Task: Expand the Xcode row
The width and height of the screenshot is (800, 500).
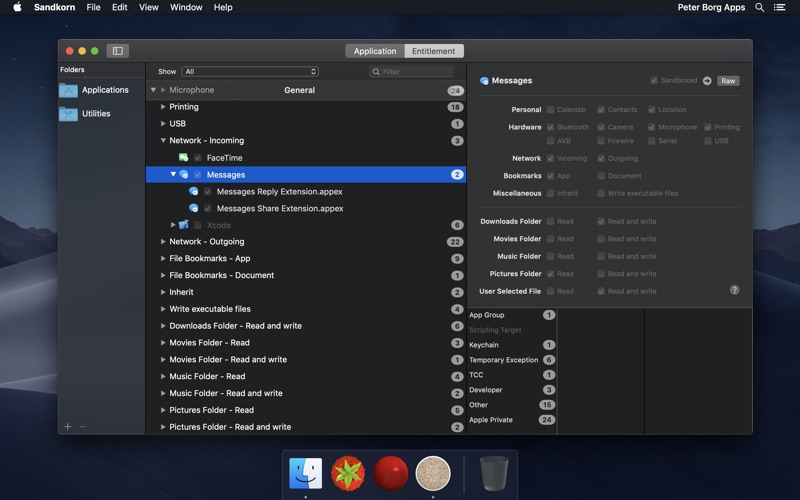Action: click(x=173, y=224)
